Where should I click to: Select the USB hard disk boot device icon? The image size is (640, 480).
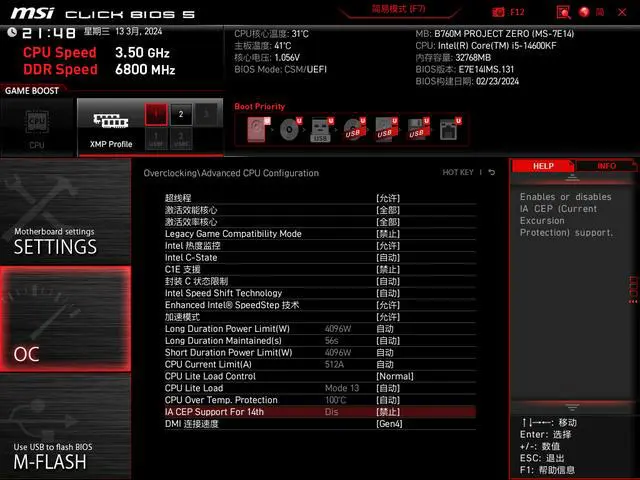coord(386,129)
